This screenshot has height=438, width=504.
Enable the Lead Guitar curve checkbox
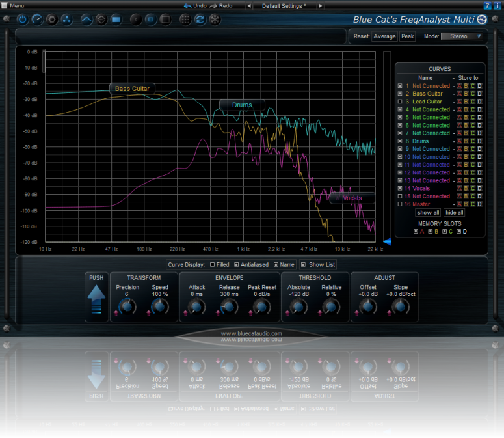pos(400,102)
